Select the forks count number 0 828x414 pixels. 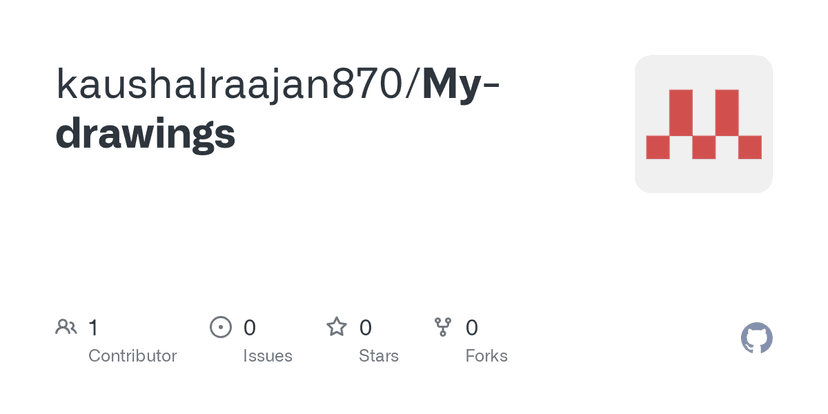[x=472, y=327]
